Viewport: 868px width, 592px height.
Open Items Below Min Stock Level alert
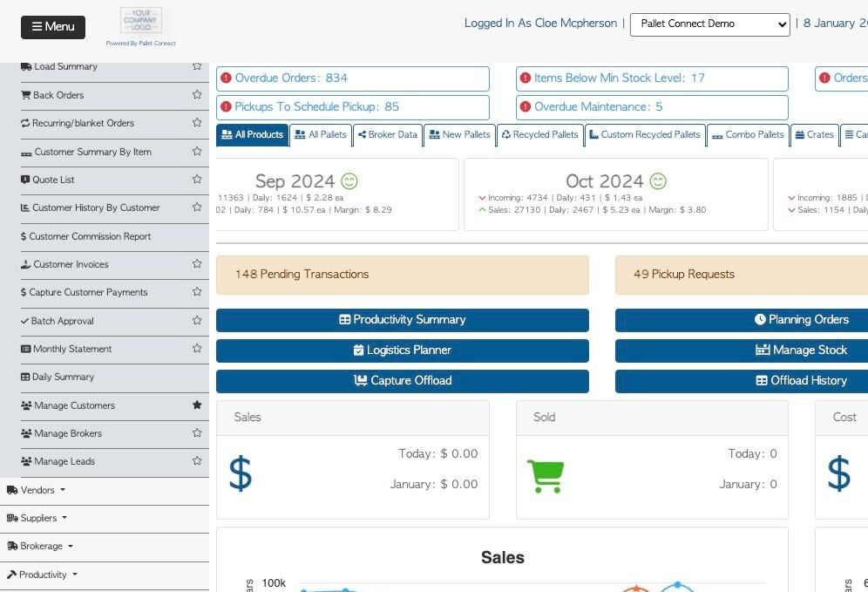652,78
